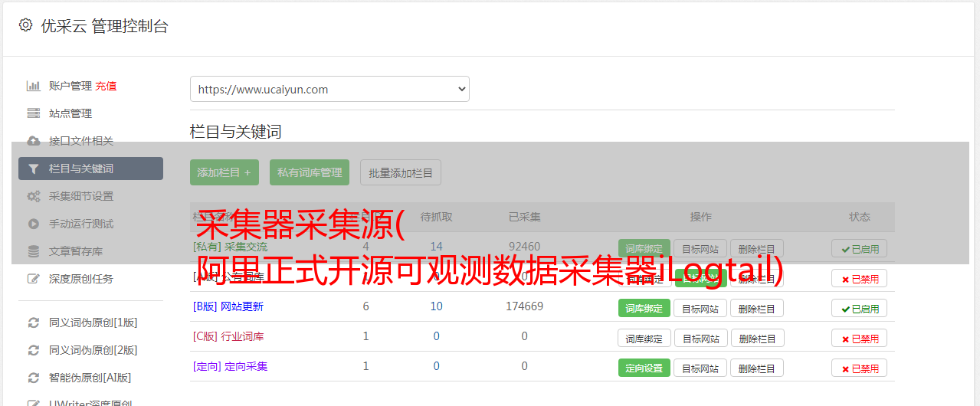Click collected count 174669
Image resolution: width=980 pixels, height=406 pixels.
click(525, 306)
